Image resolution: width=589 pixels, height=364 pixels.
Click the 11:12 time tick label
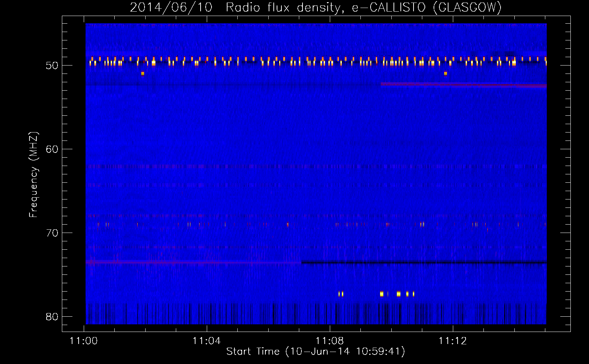tap(453, 341)
